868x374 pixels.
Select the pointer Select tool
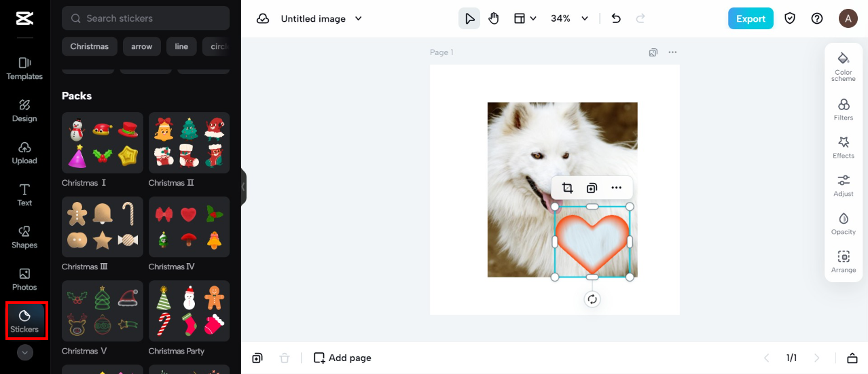click(469, 19)
